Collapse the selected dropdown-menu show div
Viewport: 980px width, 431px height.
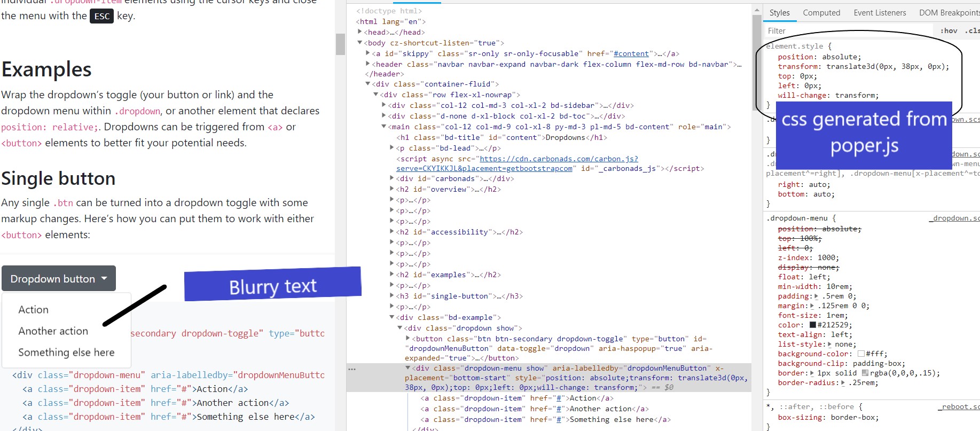(408, 368)
